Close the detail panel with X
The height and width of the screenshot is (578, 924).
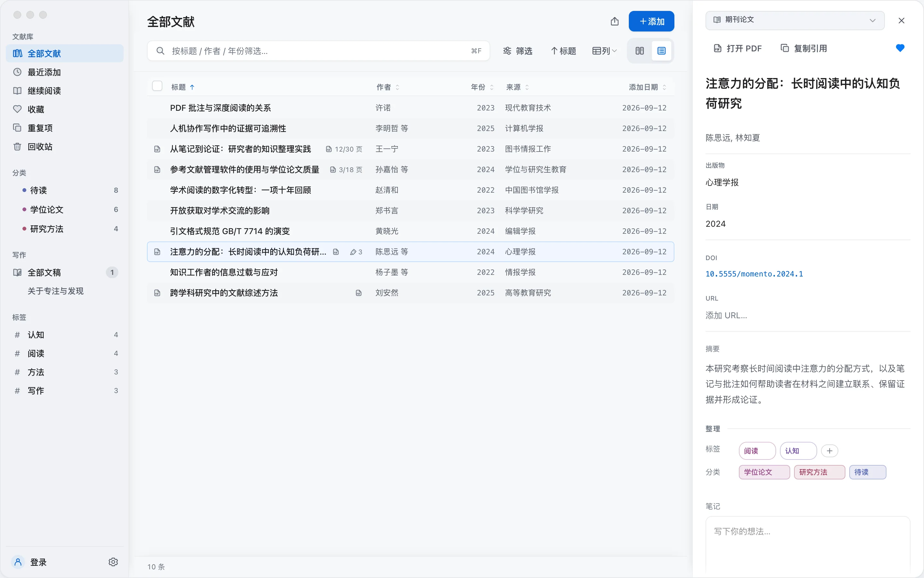point(902,21)
